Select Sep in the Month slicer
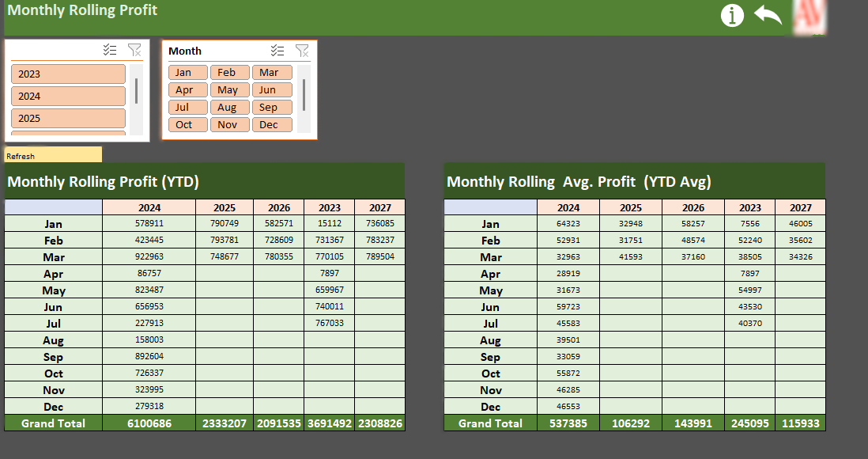The image size is (868, 459). tap(272, 107)
